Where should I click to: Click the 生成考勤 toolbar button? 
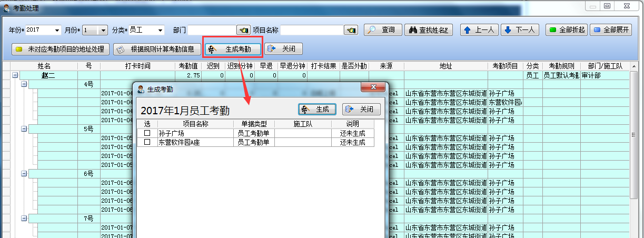click(x=232, y=49)
